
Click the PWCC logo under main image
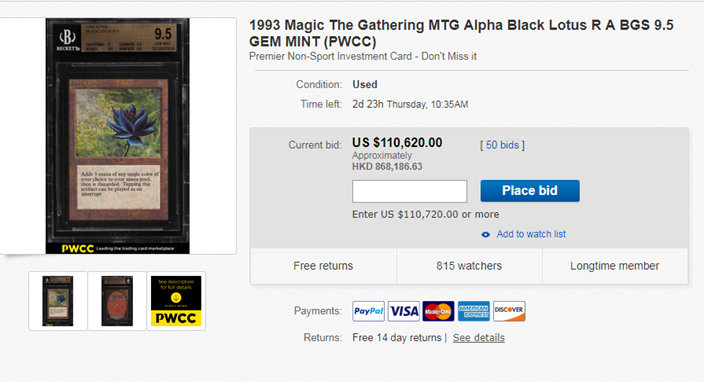click(77, 249)
